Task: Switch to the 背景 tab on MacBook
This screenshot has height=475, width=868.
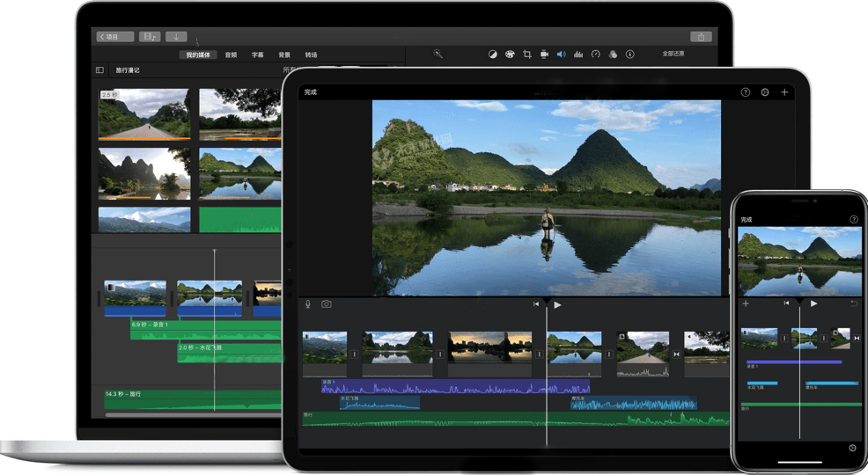Action: [284, 55]
